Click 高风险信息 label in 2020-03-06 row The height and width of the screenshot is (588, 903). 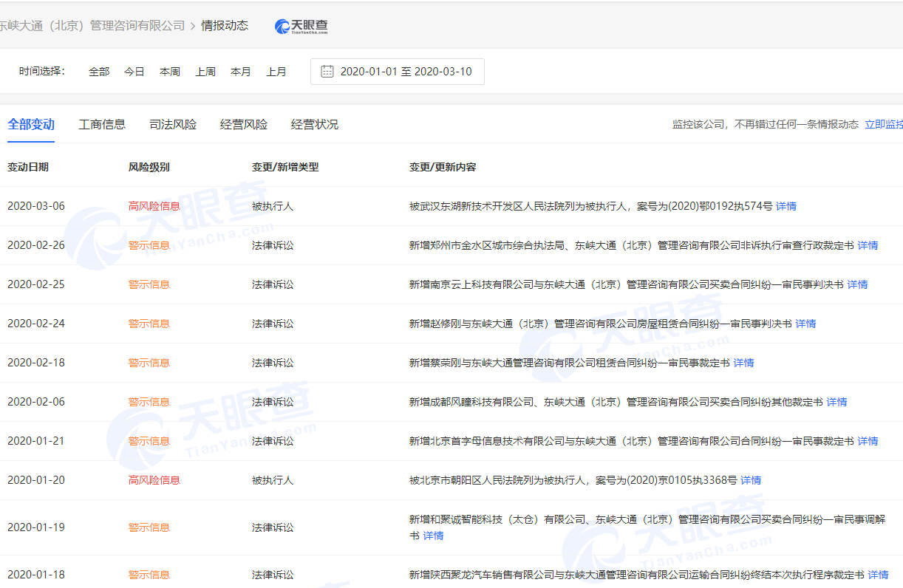tap(154, 206)
